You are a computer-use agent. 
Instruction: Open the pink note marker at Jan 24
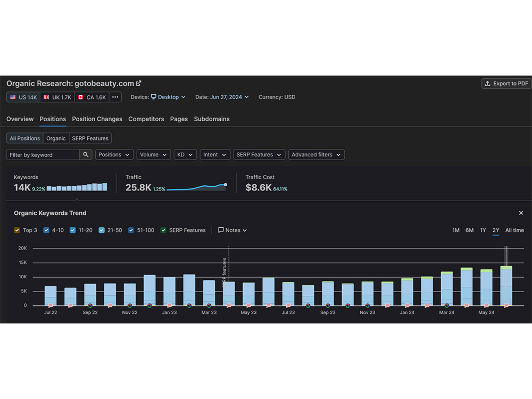(x=407, y=305)
